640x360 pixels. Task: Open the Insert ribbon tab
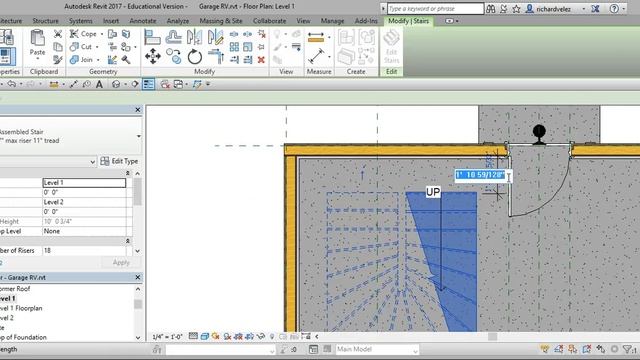pos(111,21)
